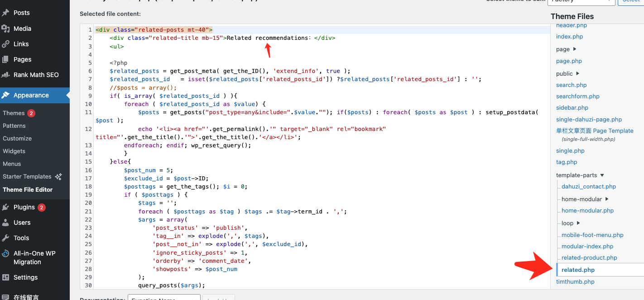Click the Settings sliders icon

[x=6, y=277]
